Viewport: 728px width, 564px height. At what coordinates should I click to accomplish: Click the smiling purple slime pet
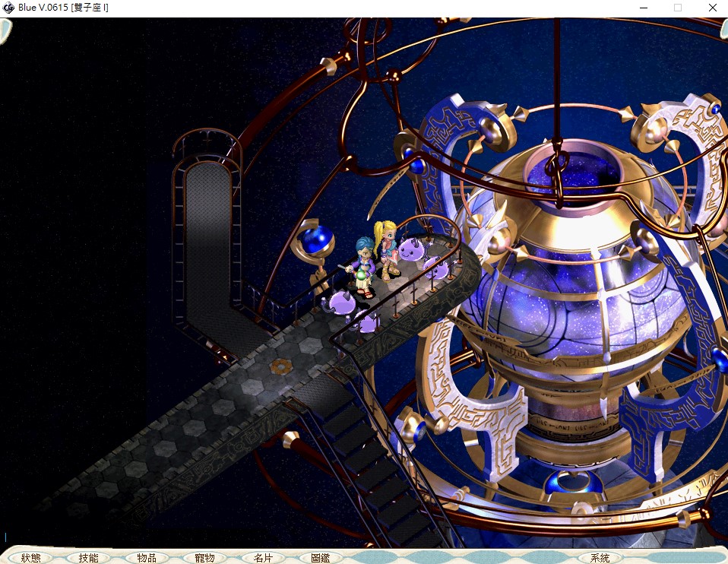point(410,250)
